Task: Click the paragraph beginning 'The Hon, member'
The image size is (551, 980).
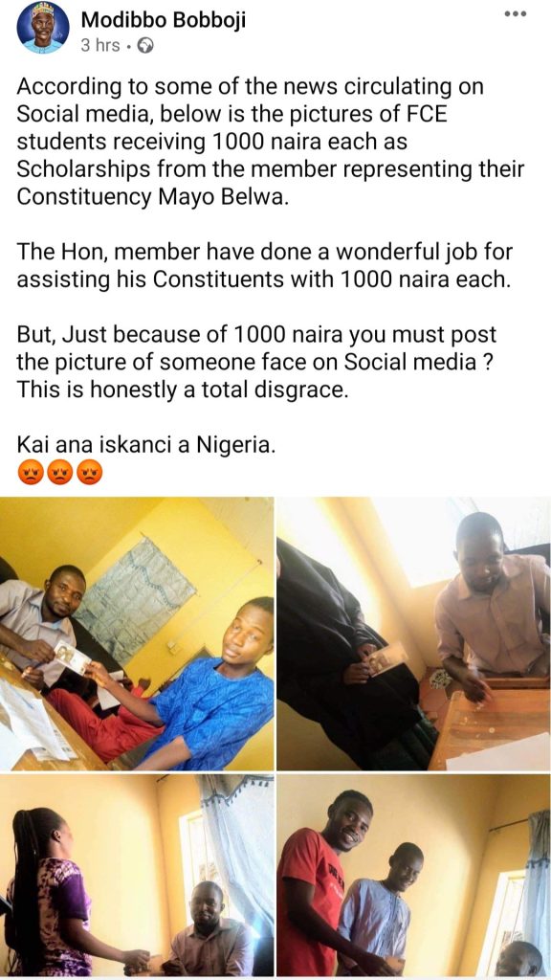Action: pos(264,265)
